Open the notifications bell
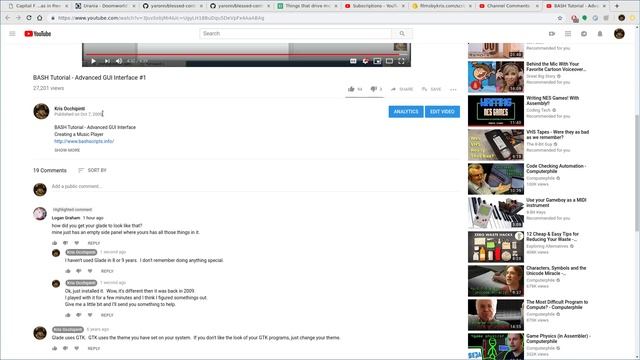This screenshot has height=360, width=640. pyautogui.click(x=600, y=33)
